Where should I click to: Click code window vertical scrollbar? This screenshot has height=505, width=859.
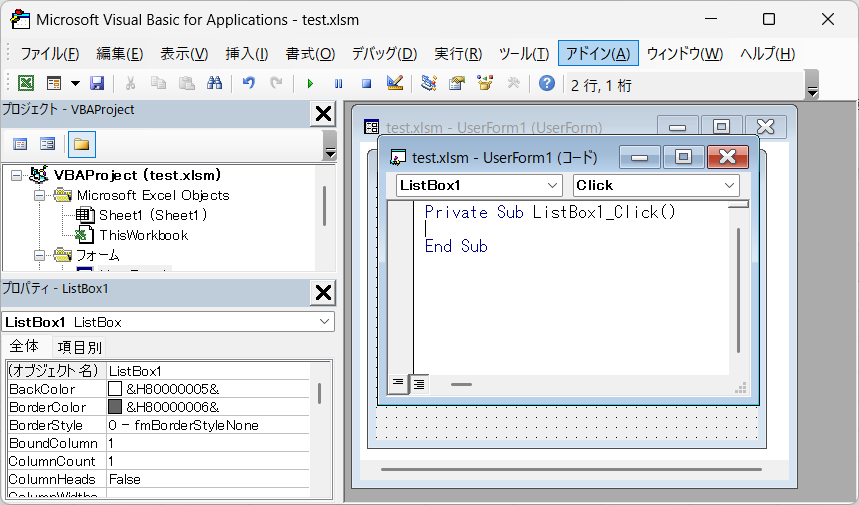point(738,290)
